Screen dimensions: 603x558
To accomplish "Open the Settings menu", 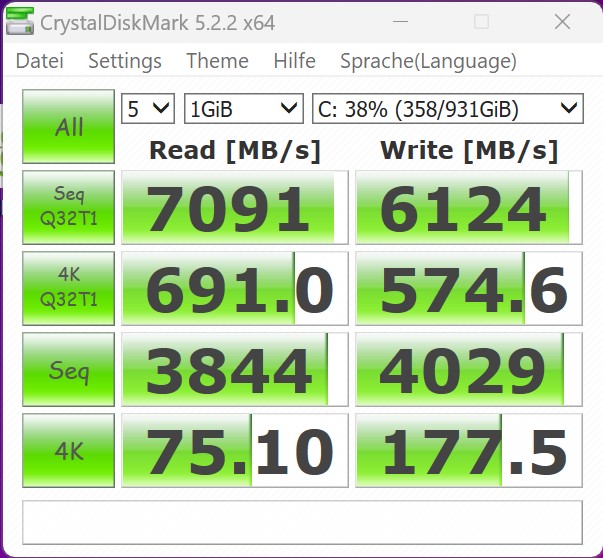I will (x=125, y=61).
